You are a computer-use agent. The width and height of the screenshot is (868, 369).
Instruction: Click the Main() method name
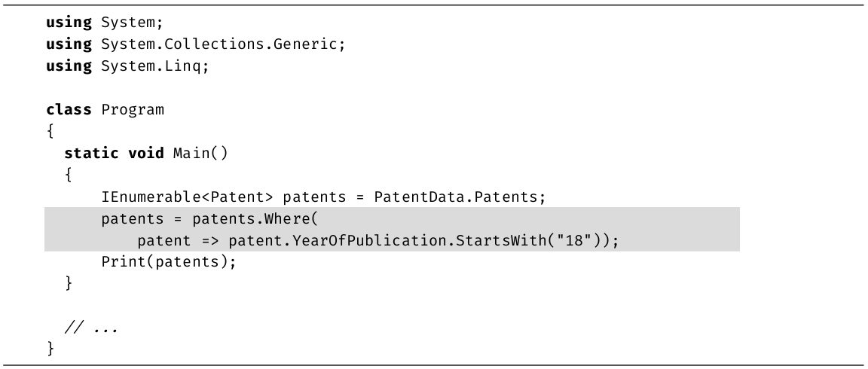tap(200, 154)
